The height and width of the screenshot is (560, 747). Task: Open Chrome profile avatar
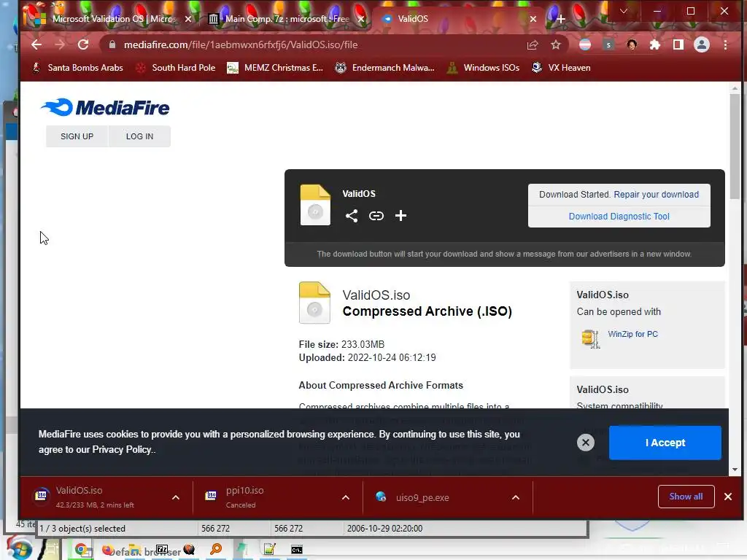click(x=702, y=44)
